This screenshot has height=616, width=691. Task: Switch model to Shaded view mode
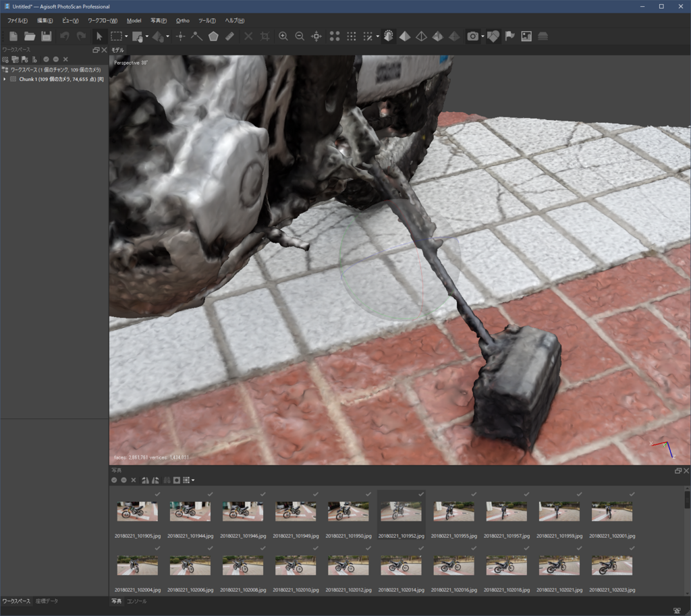pyautogui.click(x=388, y=36)
